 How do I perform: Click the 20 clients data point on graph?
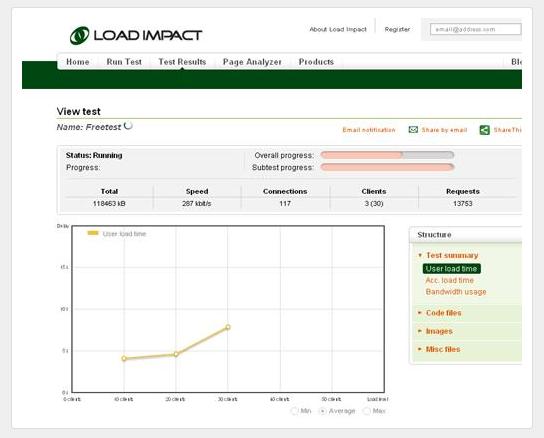[x=176, y=354]
